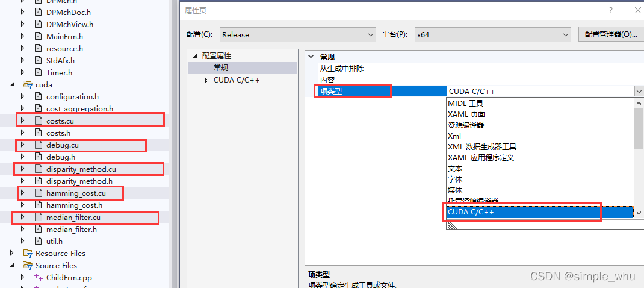Click the debug.cu file icon
644x288 pixels.
[x=38, y=145]
